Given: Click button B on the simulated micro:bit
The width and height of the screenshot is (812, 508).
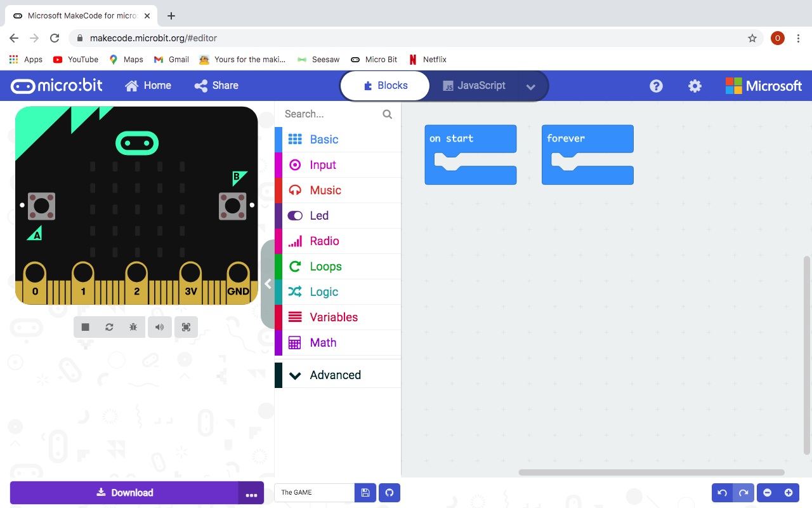Looking at the screenshot, I should point(233,206).
